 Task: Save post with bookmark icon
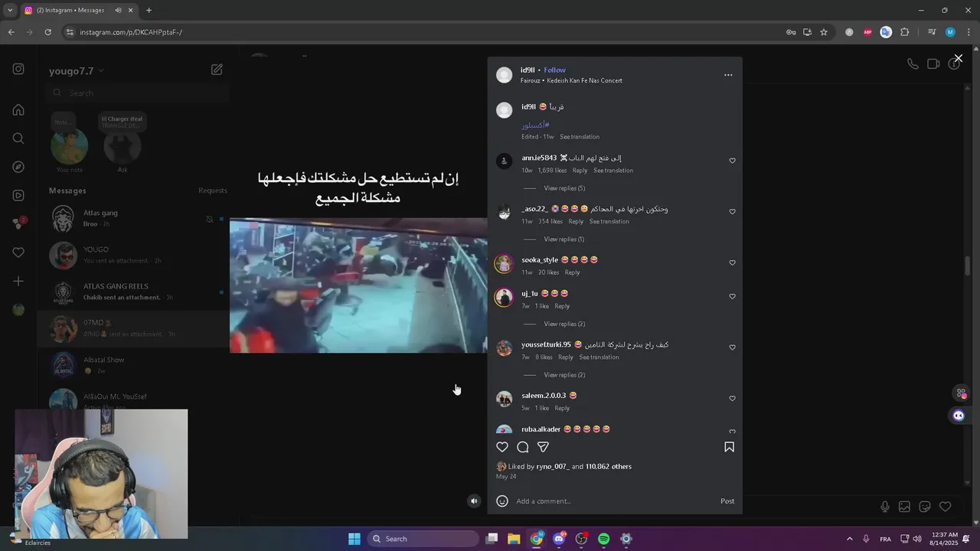[x=729, y=447]
